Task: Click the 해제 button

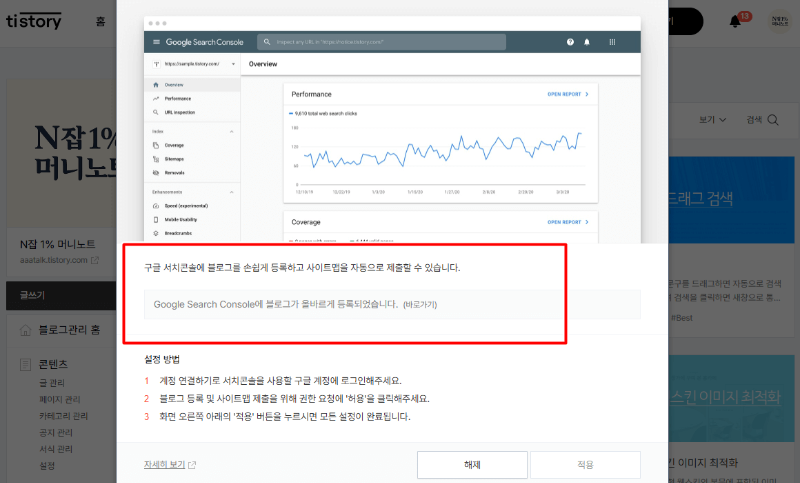Action: pos(472,465)
